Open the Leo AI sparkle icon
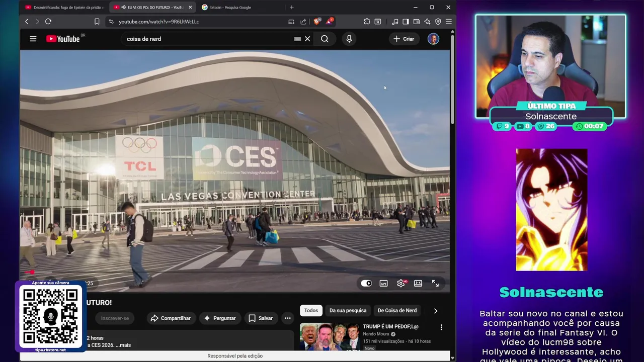The image size is (644, 362). click(427, 22)
